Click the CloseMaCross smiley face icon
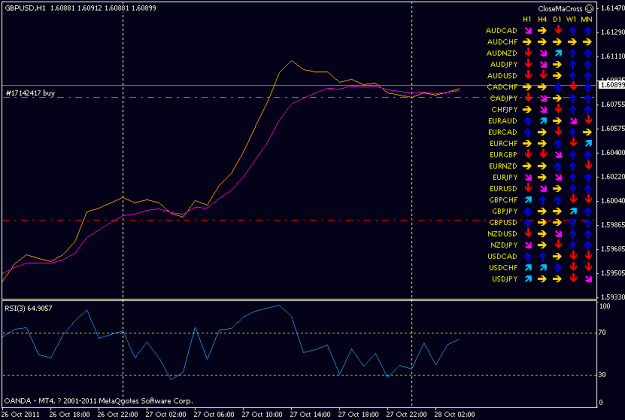This screenshot has height=420, width=625. click(589, 8)
